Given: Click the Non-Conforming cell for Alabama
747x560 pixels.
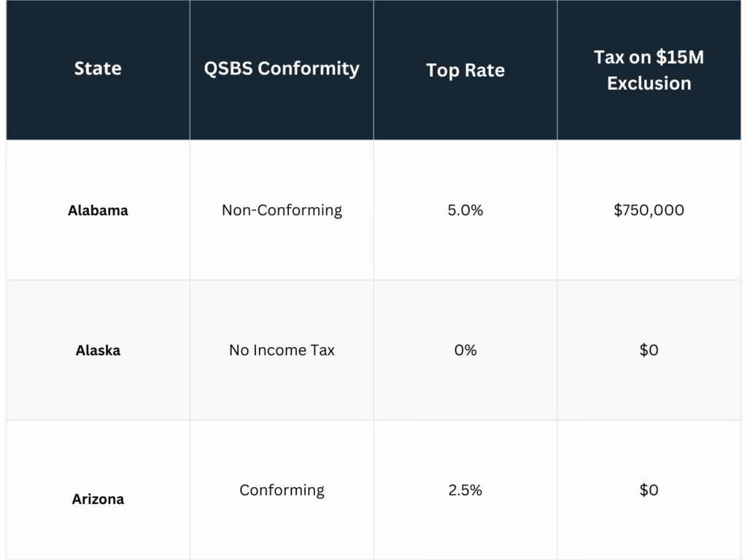Looking at the screenshot, I should coord(282,210).
